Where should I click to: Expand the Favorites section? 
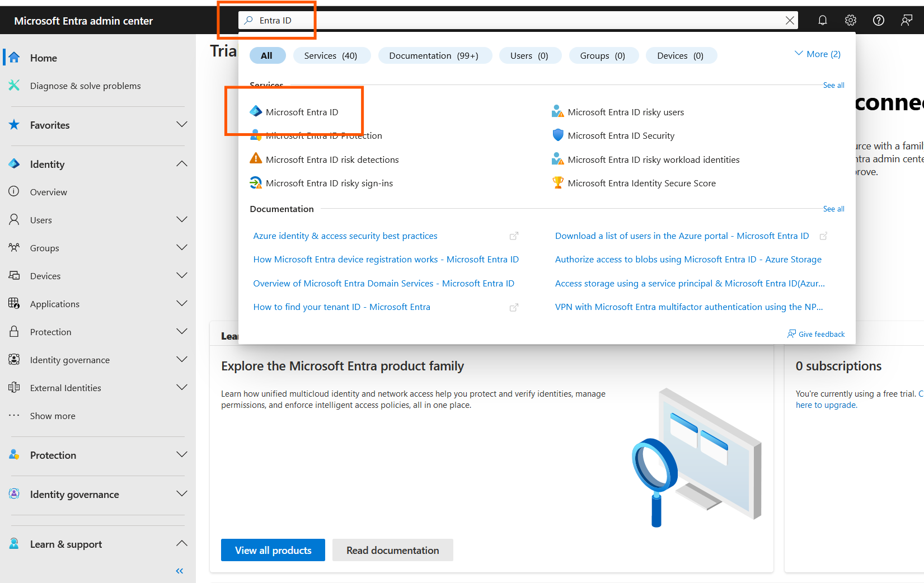(181, 125)
